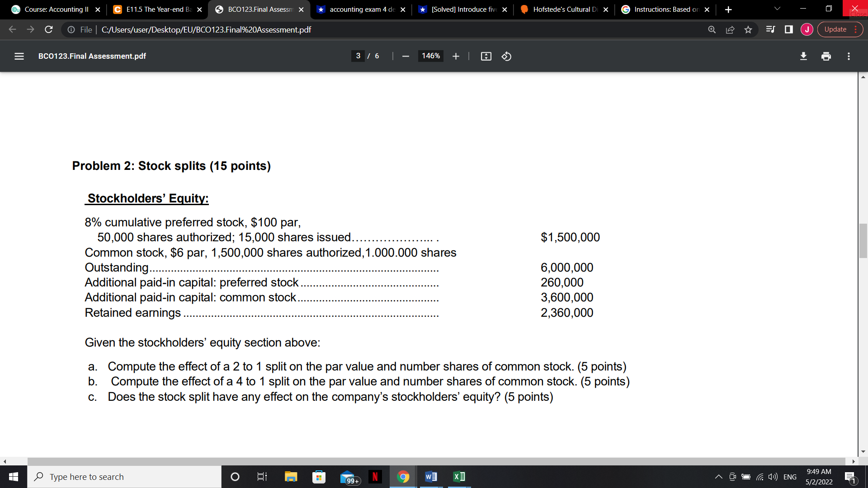
Task: Share this page icon in address bar
Action: click(x=730, y=29)
